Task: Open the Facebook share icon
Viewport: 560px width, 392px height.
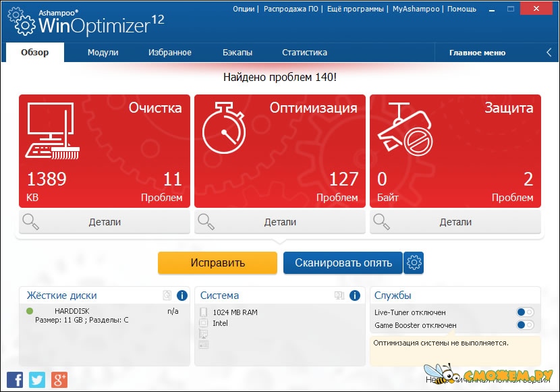Action: tap(15, 379)
